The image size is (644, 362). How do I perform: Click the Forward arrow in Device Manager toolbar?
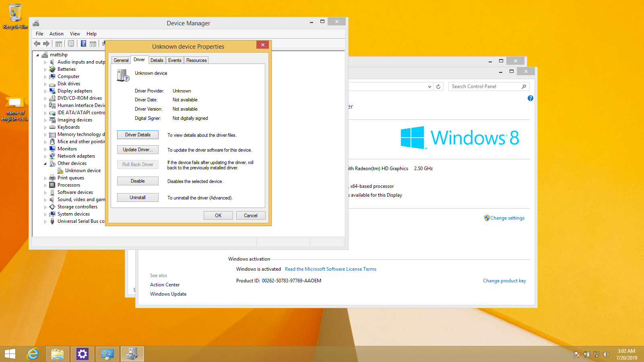(46, 43)
